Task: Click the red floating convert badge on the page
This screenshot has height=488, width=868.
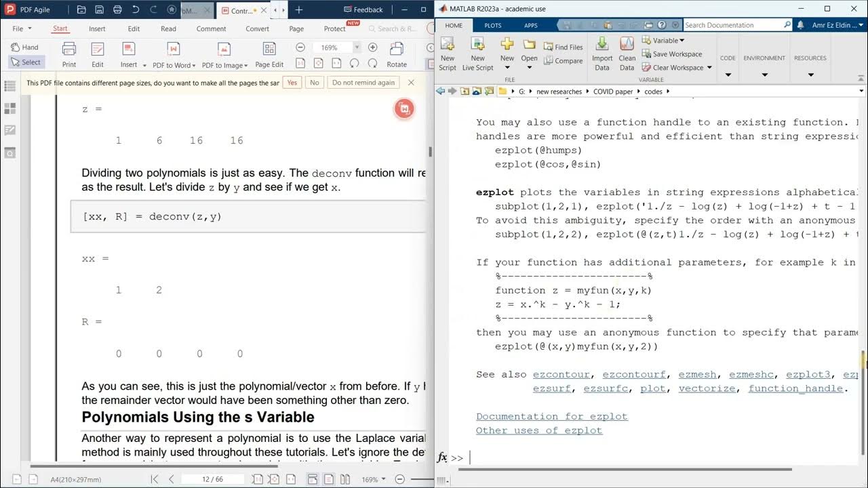Action: point(404,108)
